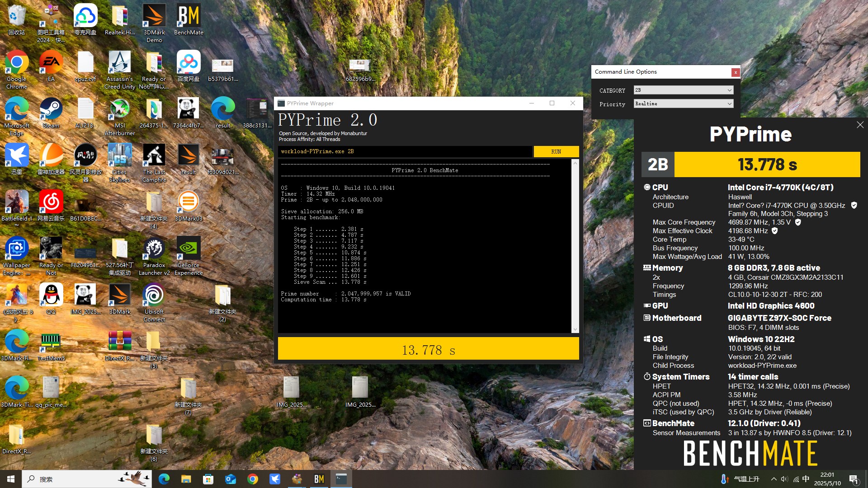868x488 pixels.
Task: Open the cpuz.cvf file icon
Action: [x=85, y=66]
